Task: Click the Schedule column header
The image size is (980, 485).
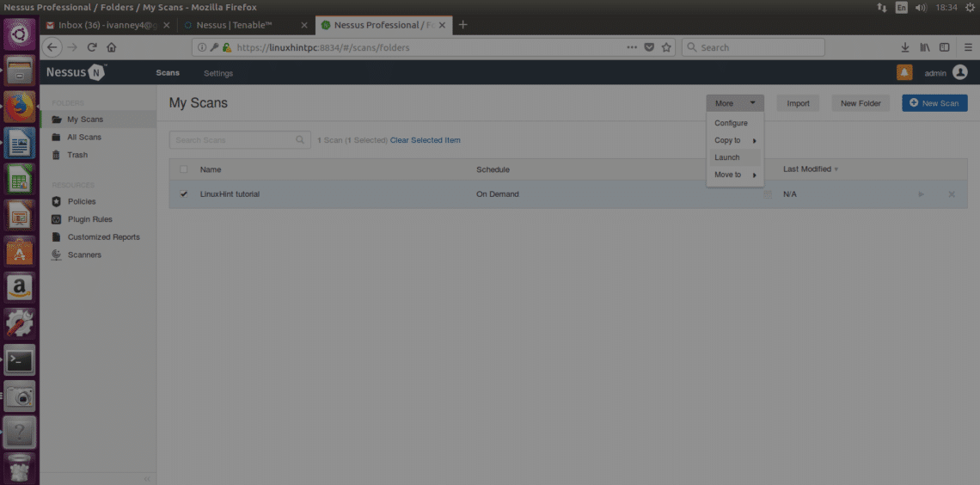Action: pyautogui.click(x=493, y=169)
